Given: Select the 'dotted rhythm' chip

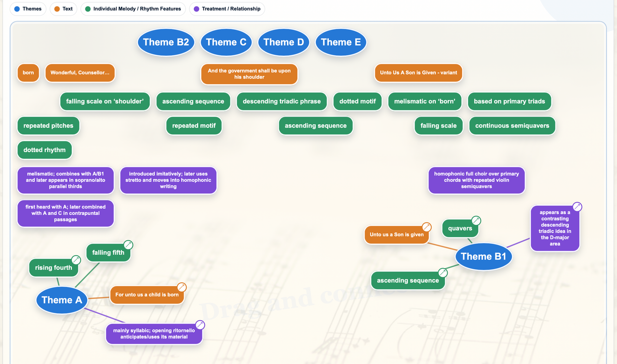Looking at the screenshot, I should click(x=44, y=150).
